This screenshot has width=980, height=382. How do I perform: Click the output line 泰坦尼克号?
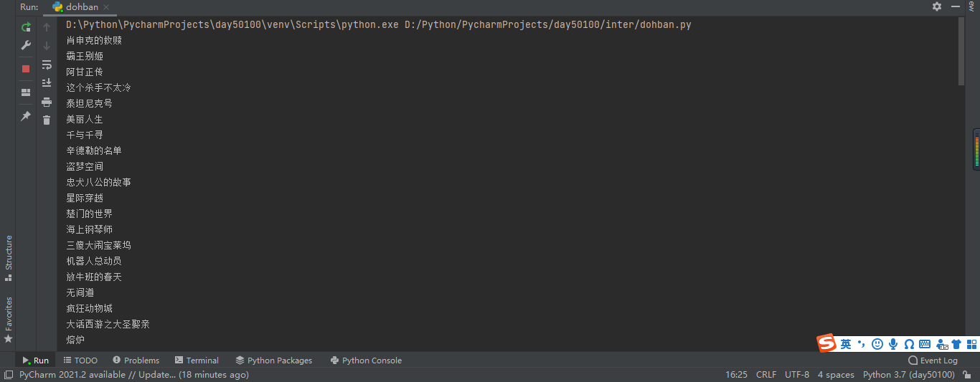pos(89,103)
